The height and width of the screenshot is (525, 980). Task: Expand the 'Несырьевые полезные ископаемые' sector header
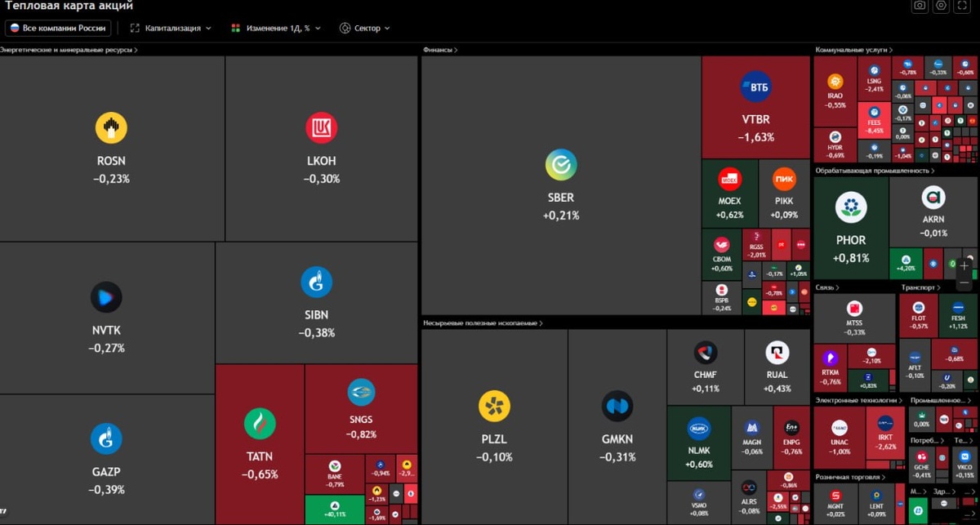tap(483, 323)
